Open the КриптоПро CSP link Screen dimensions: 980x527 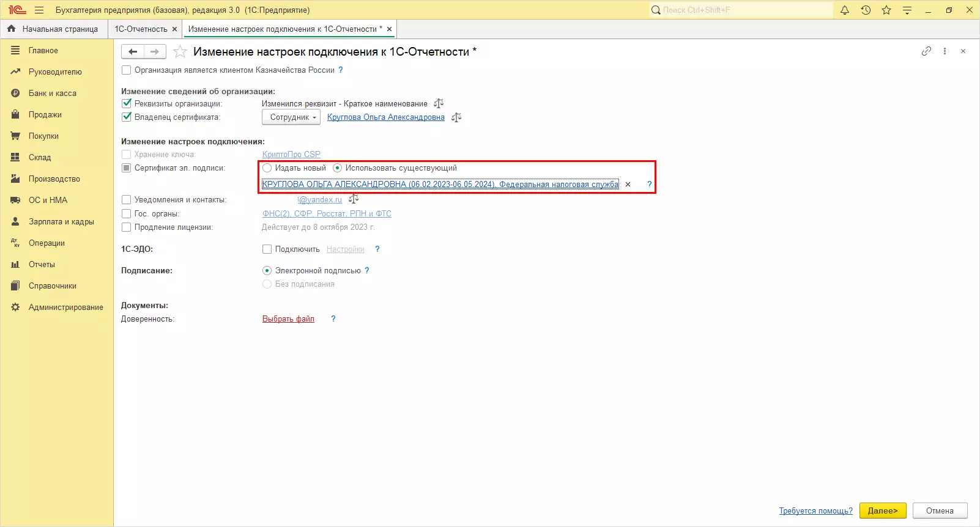click(291, 154)
